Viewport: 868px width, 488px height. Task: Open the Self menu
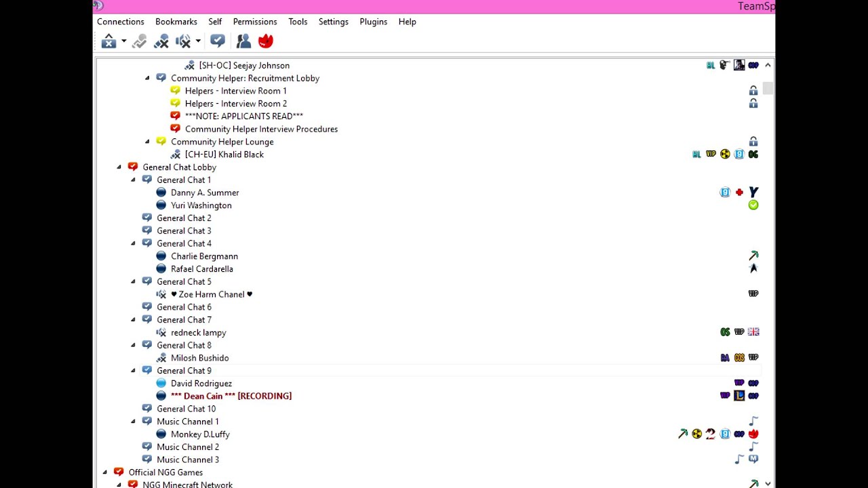click(x=215, y=22)
